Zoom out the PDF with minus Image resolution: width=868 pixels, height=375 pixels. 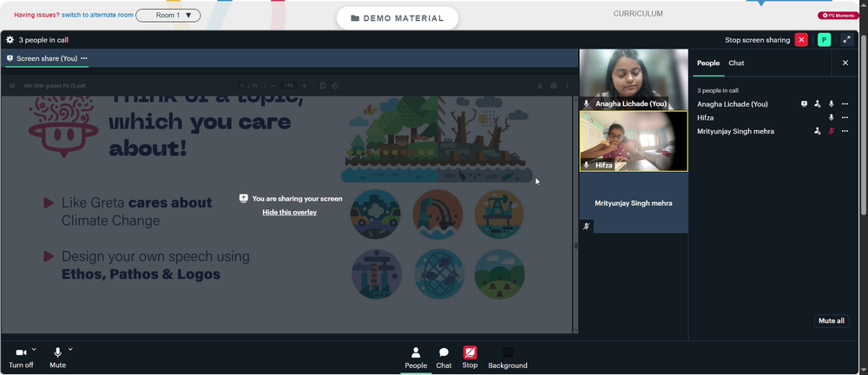[273, 86]
